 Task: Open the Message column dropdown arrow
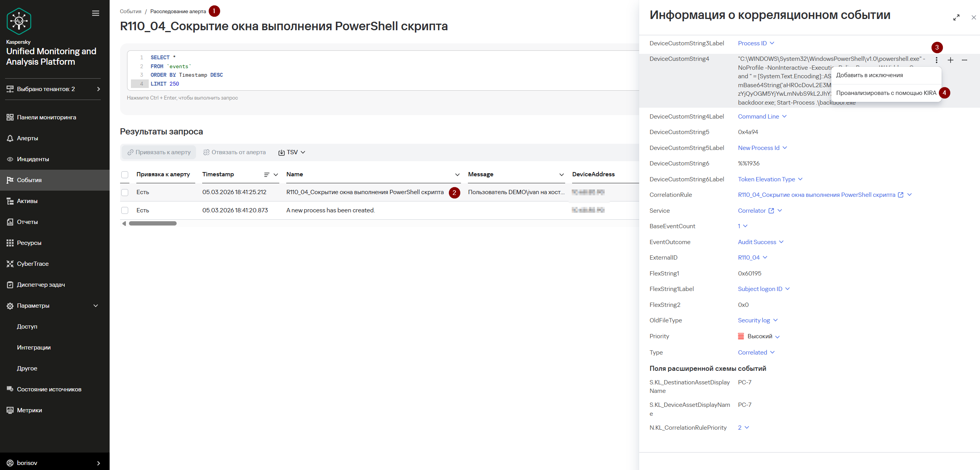pos(562,175)
